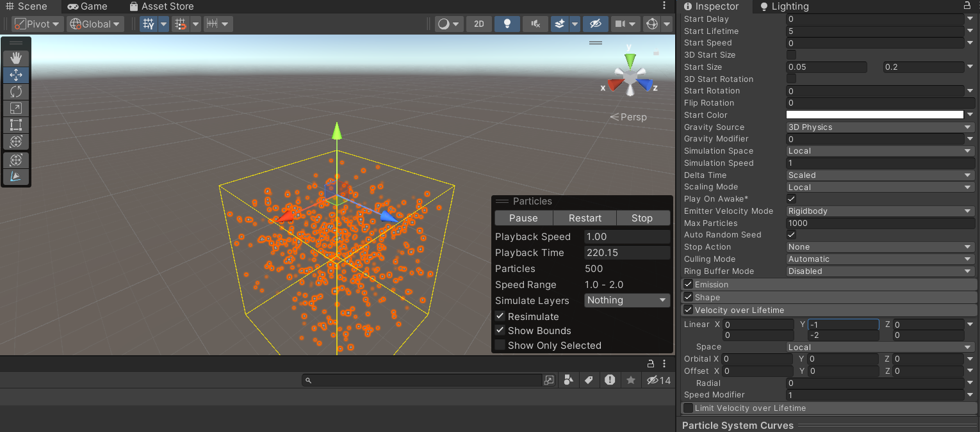Click the Max Particles input field
Viewport: 980px width, 432px height.
[x=880, y=223]
